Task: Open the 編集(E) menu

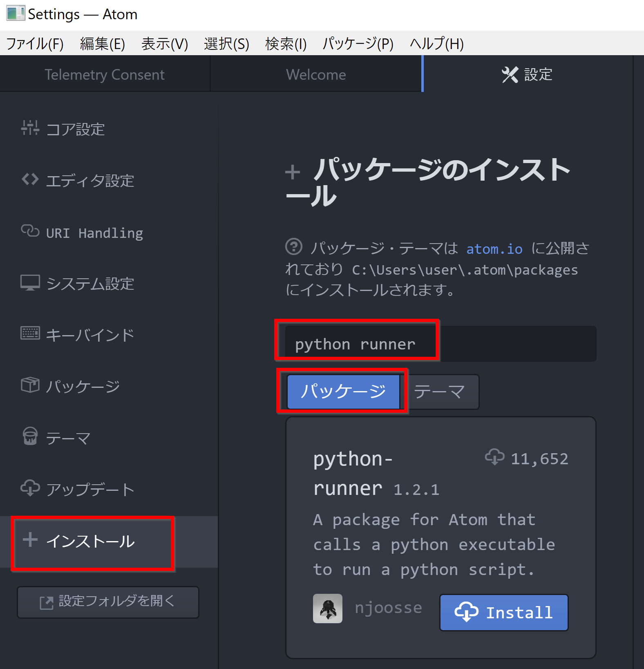Action: click(103, 43)
